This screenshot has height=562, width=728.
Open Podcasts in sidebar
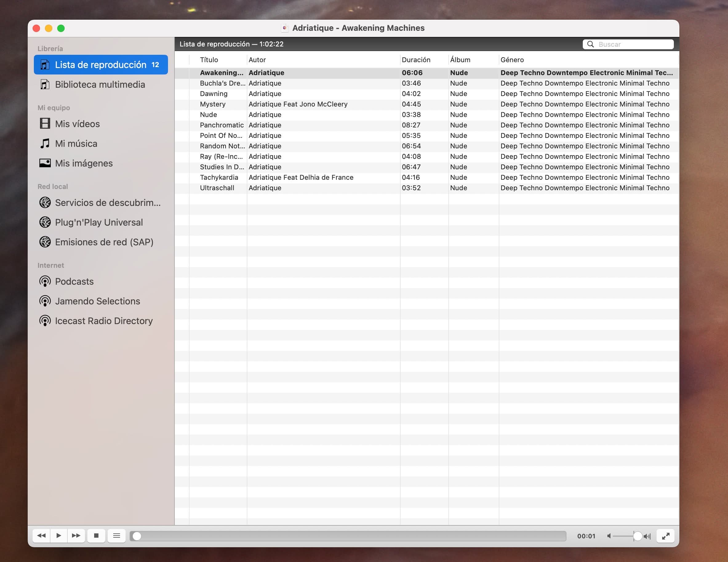(x=101, y=281)
